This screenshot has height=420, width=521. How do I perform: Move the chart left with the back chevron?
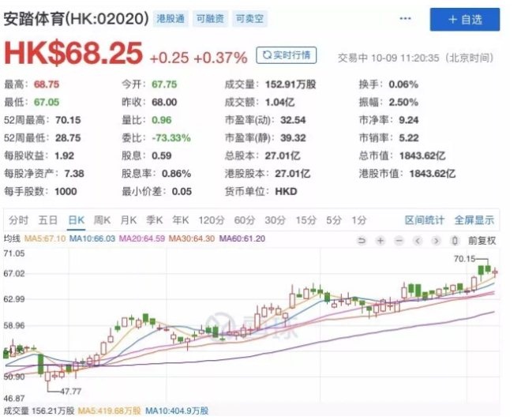click(x=418, y=240)
